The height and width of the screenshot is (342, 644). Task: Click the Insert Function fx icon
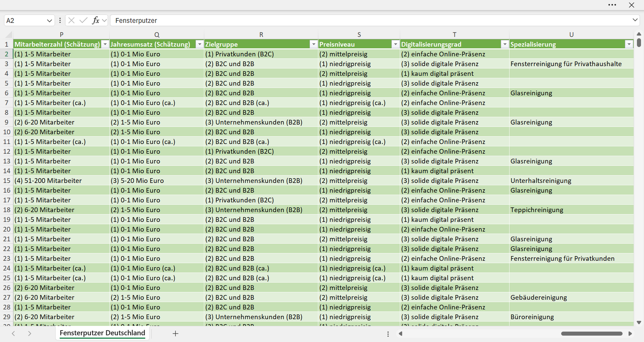(96, 20)
